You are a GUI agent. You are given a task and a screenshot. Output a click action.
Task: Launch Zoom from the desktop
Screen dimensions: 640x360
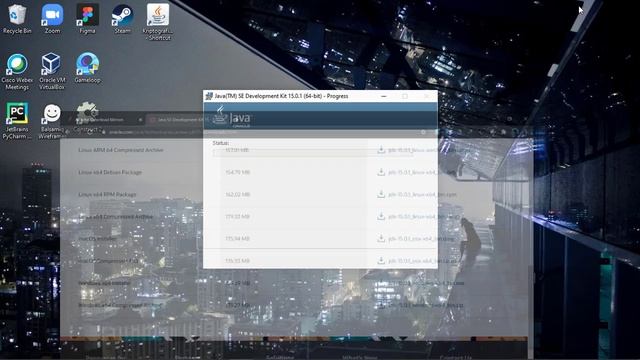(x=52, y=19)
